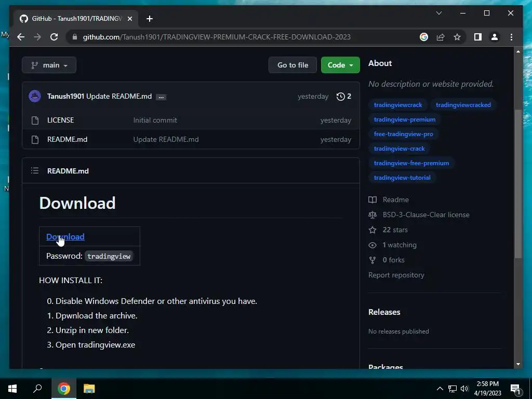
Task: Expand the green Code dropdown
Action: [x=340, y=65]
